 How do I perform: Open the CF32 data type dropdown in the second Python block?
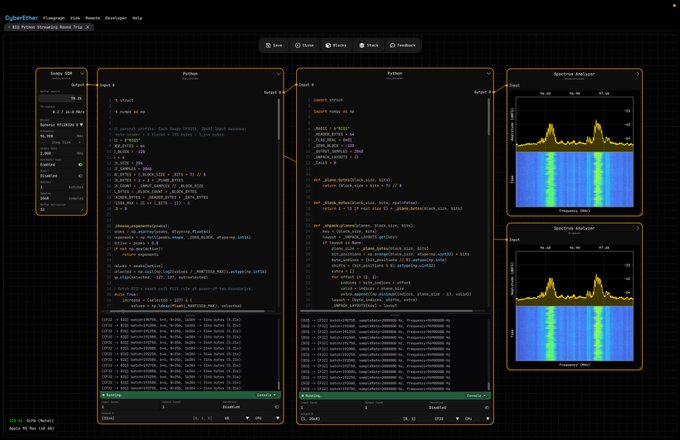click(x=446, y=419)
